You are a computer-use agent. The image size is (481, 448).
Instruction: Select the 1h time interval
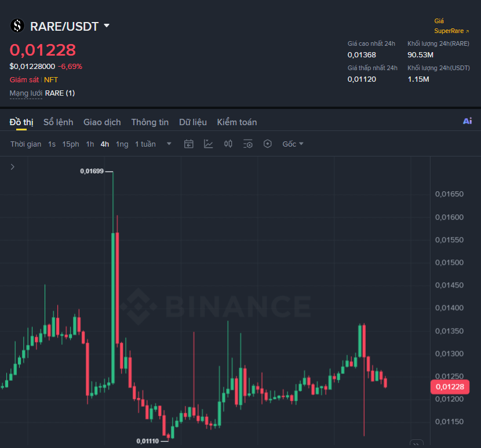(x=90, y=144)
